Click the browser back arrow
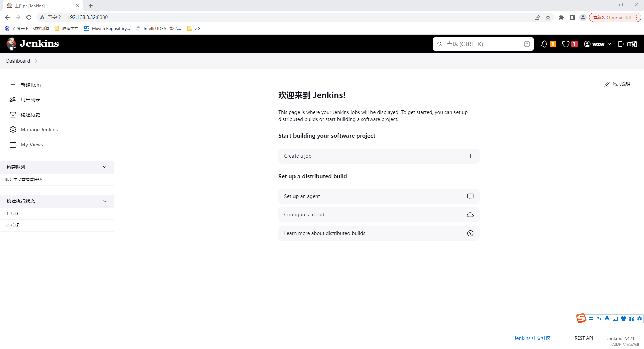The height and width of the screenshot is (349, 644). [7, 17]
